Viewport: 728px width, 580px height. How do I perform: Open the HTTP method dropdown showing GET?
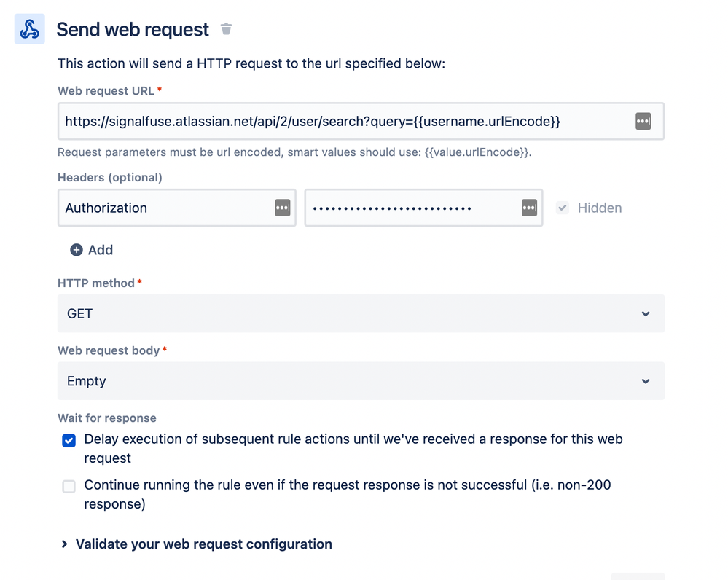tap(350, 314)
